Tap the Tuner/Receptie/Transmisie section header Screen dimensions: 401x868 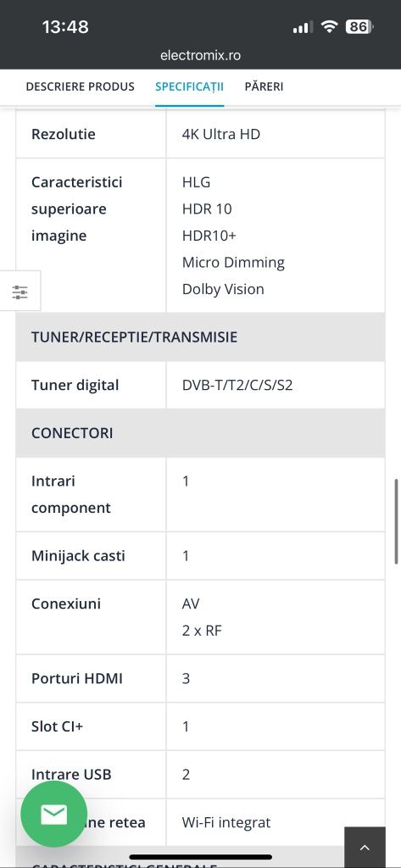200,337
